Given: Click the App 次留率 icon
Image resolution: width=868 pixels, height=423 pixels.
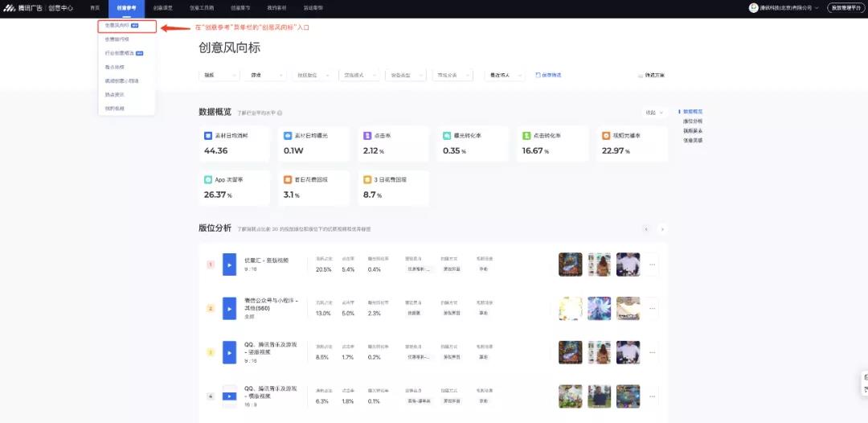Looking at the screenshot, I should point(207,180).
